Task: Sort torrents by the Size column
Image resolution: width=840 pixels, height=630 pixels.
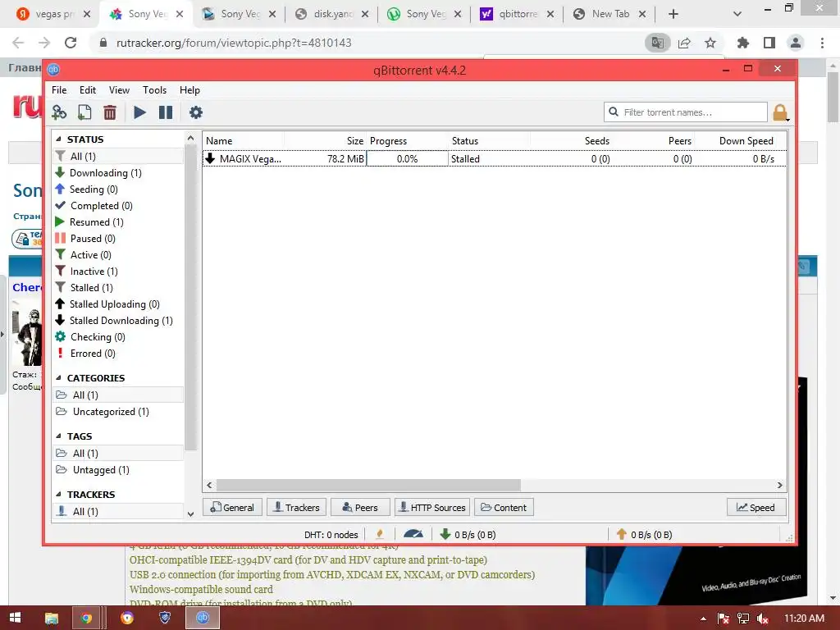Action: pos(325,141)
